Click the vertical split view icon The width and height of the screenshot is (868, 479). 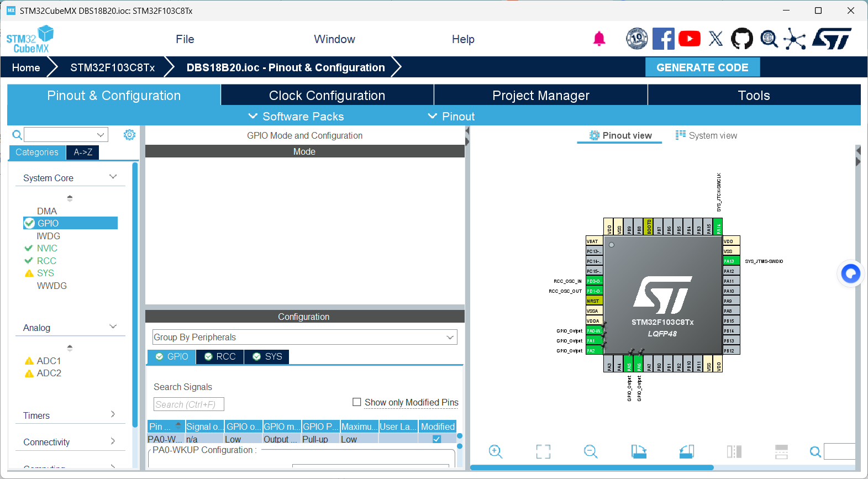point(734,451)
